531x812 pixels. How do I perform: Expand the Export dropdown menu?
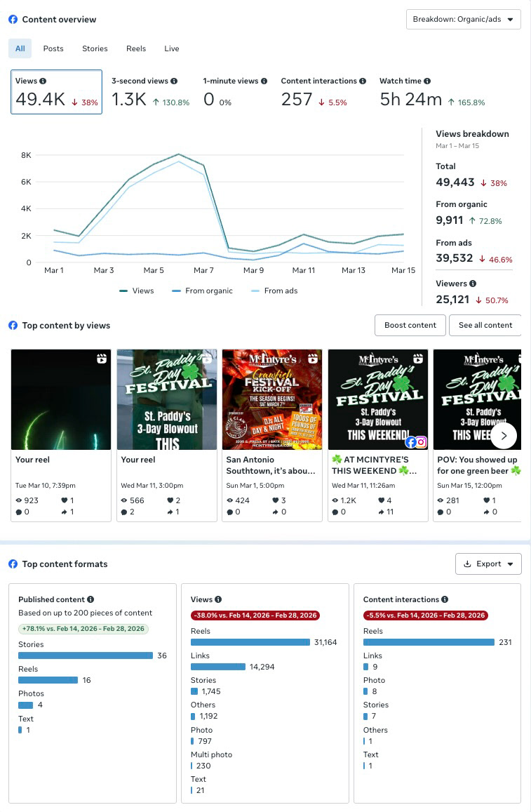tap(488, 564)
